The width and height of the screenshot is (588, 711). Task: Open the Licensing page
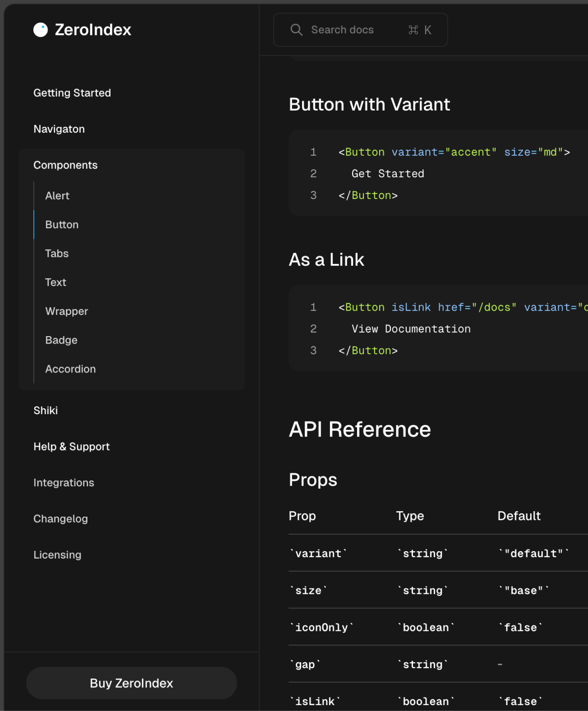click(x=57, y=555)
